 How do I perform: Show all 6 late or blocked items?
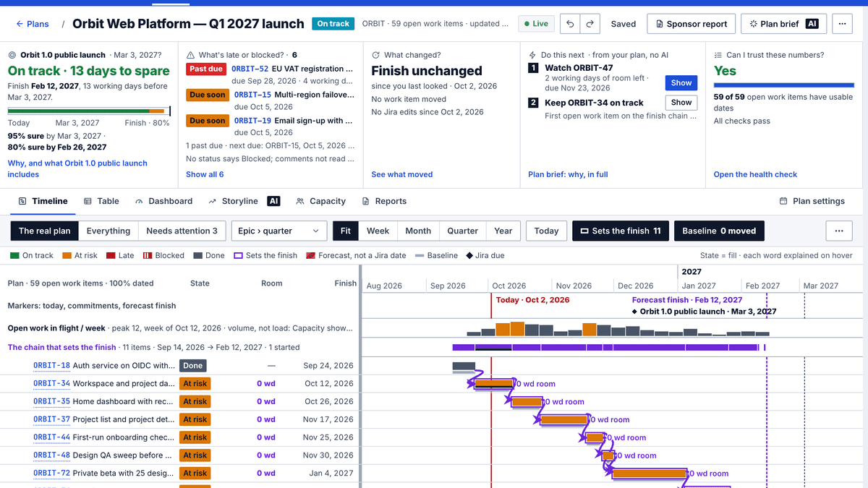point(205,174)
